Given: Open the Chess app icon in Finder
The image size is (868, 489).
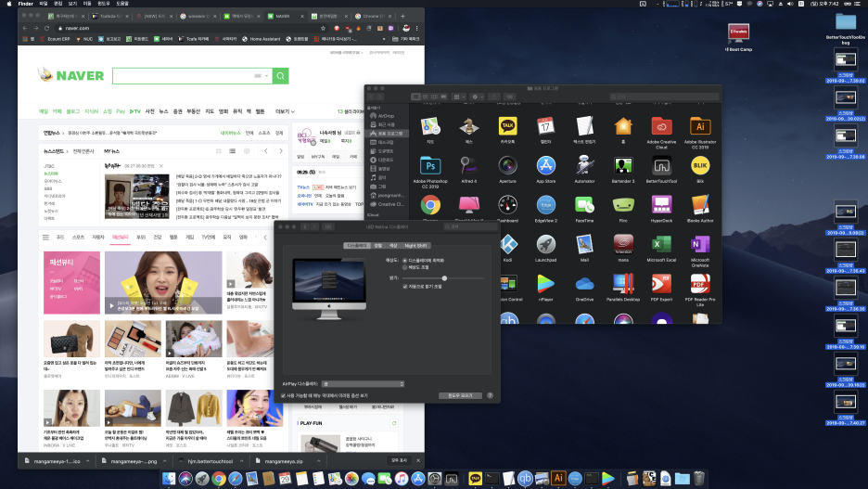Looking at the screenshot, I should tap(469, 126).
